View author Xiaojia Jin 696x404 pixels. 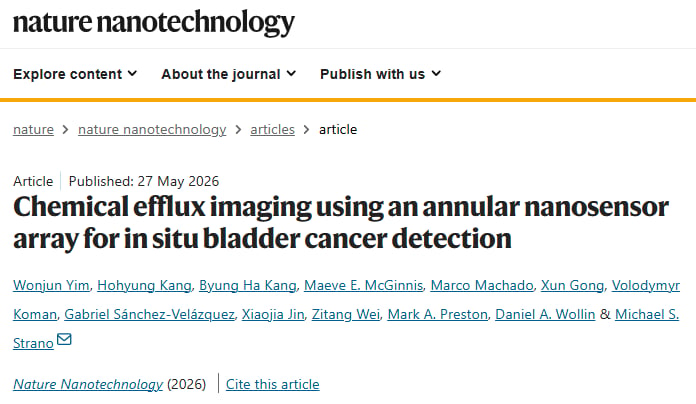[x=273, y=314]
